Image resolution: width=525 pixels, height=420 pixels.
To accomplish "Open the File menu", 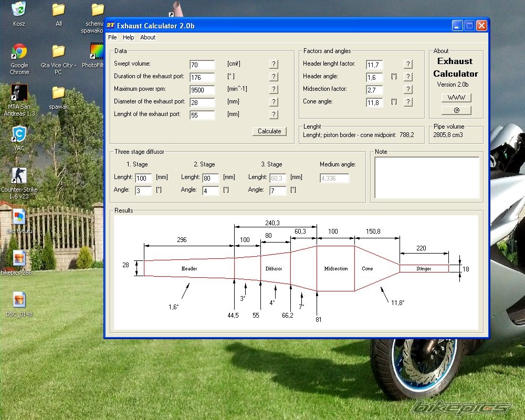I will point(112,37).
